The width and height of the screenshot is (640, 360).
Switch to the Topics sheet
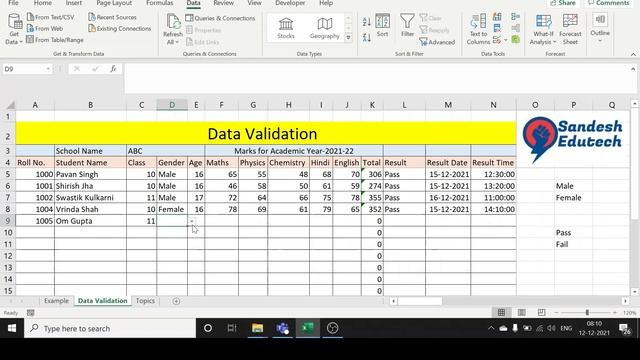click(x=145, y=301)
